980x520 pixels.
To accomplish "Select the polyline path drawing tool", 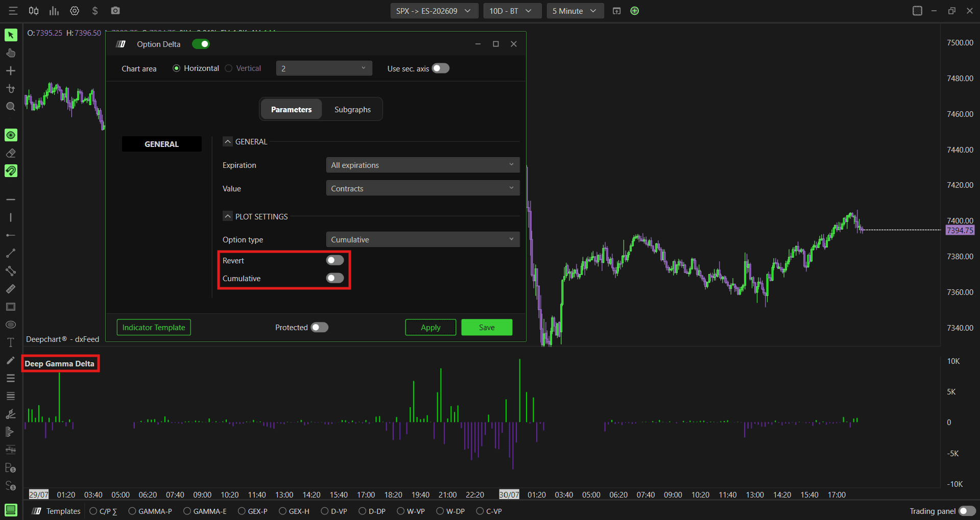I will [11, 271].
